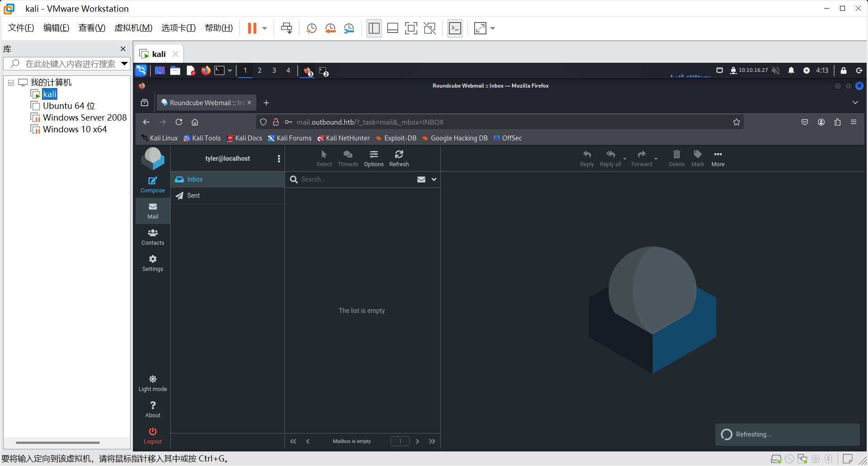
Task: Open message list Options
Action: coord(373,158)
